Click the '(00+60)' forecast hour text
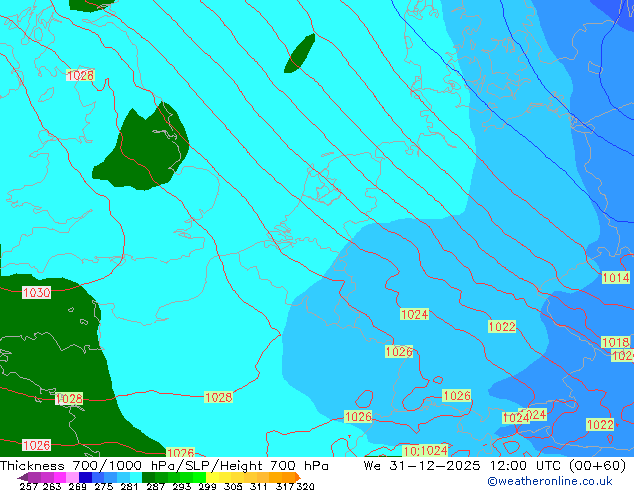634x490 pixels. click(x=598, y=466)
